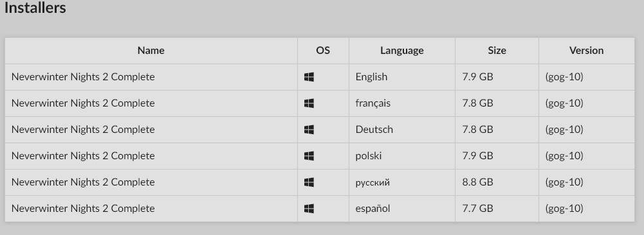Click the Name column header
The width and height of the screenshot is (644, 235).
tap(151, 51)
